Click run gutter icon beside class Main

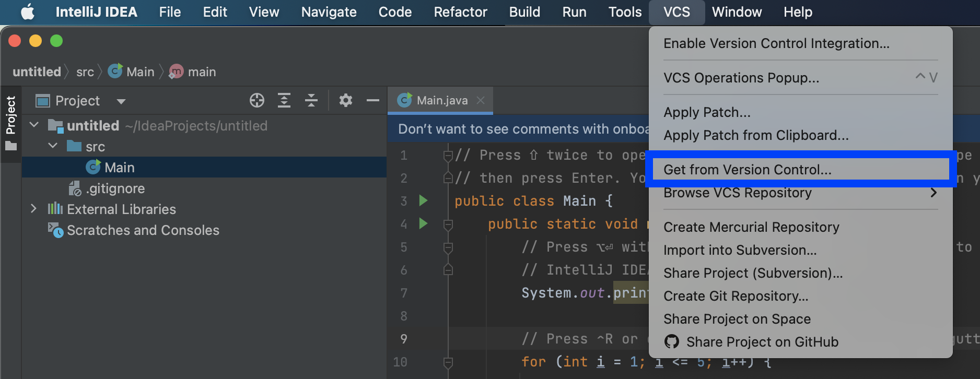click(x=424, y=200)
